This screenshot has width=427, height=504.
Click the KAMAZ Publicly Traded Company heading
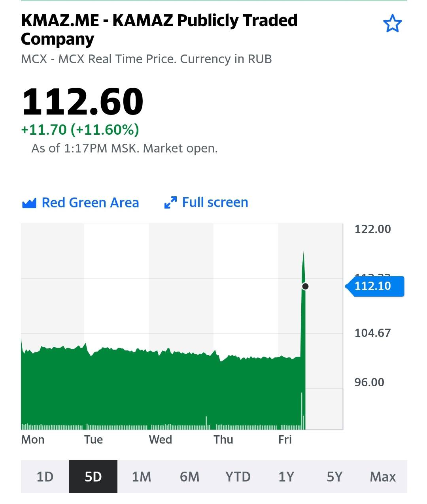click(x=159, y=30)
